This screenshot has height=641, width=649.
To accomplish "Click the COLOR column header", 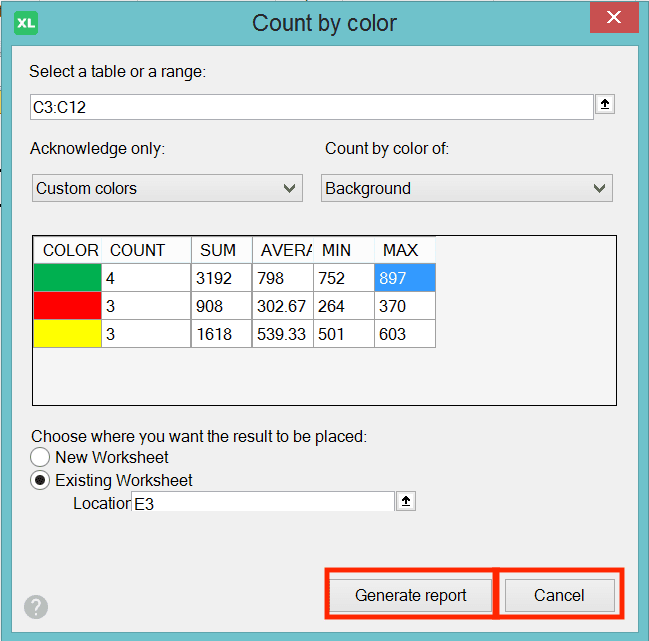I will 67,250.
